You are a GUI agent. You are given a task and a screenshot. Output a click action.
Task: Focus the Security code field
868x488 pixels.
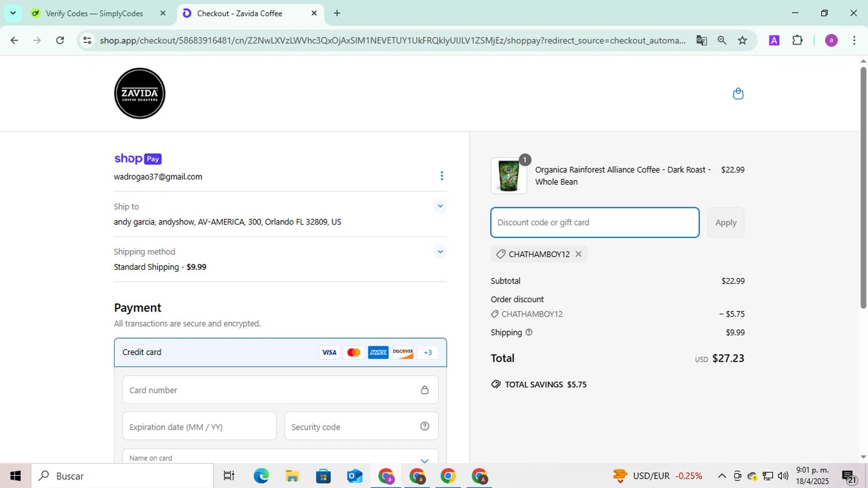pos(361,427)
